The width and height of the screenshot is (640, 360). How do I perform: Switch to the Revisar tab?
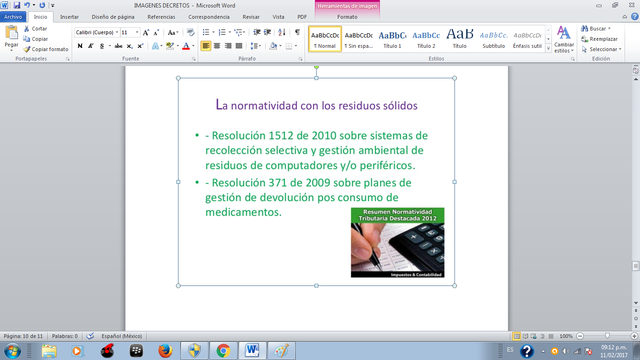(x=251, y=17)
